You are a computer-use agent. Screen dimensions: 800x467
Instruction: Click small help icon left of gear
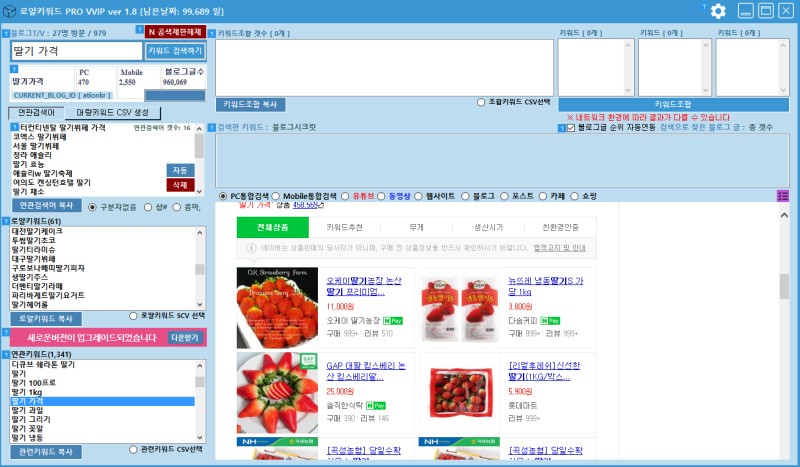[x=704, y=7]
